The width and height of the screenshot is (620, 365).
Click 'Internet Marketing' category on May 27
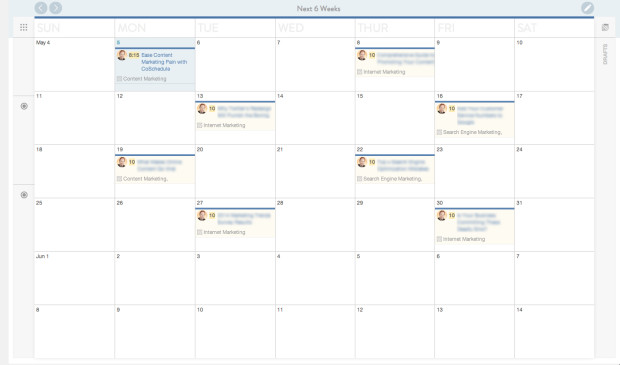point(224,232)
